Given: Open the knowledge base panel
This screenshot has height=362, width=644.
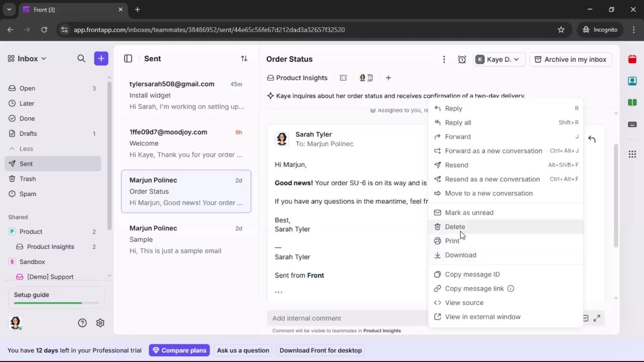Looking at the screenshot, I should coord(633,103).
